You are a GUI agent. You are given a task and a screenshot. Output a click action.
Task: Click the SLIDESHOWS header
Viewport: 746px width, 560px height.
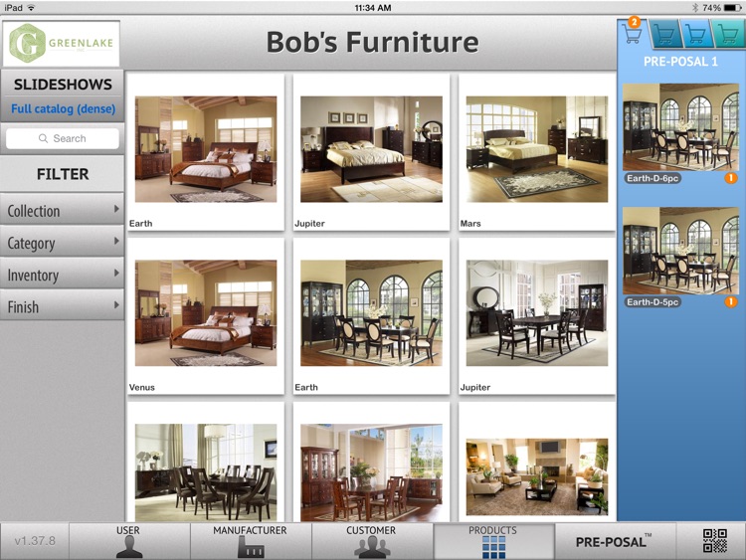tap(63, 85)
